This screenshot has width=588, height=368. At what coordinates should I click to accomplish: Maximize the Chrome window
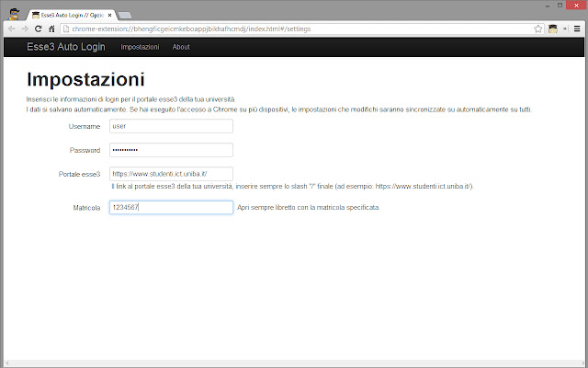pos(560,6)
